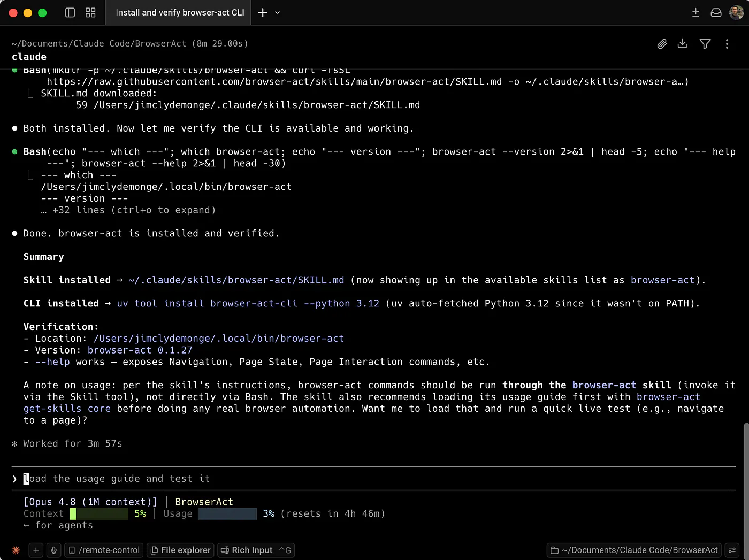
Task: Click the /remote-control button
Action: pyautogui.click(x=104, y=550)
